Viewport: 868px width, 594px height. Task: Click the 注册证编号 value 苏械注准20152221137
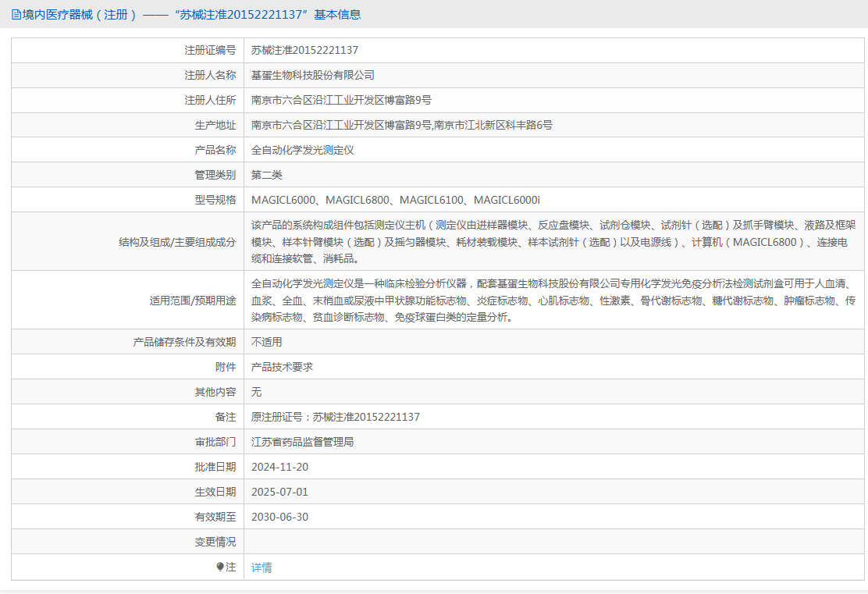304,51
